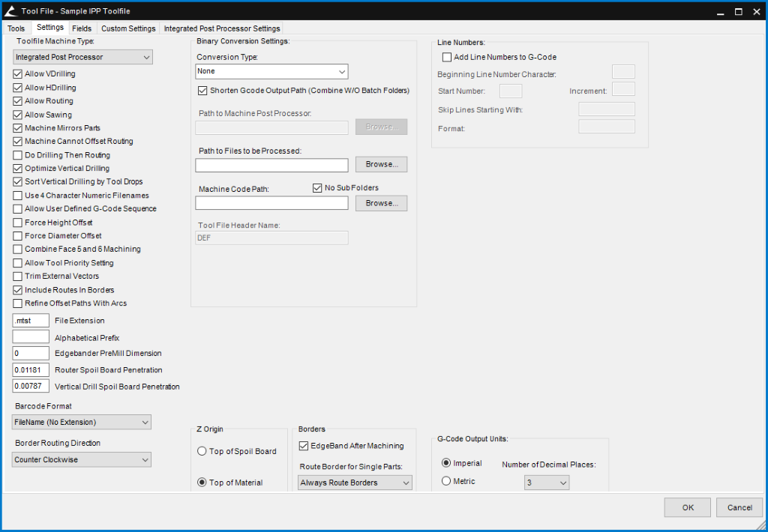Enable Do Drilling Then Routing
The width and height of the screenshot is (768, 532).
[17, 154]
